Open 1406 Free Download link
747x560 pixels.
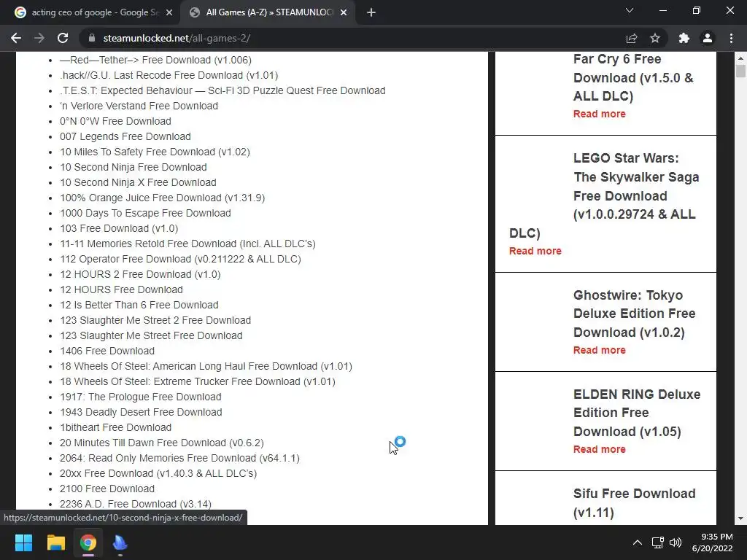[x=107, y=351]
